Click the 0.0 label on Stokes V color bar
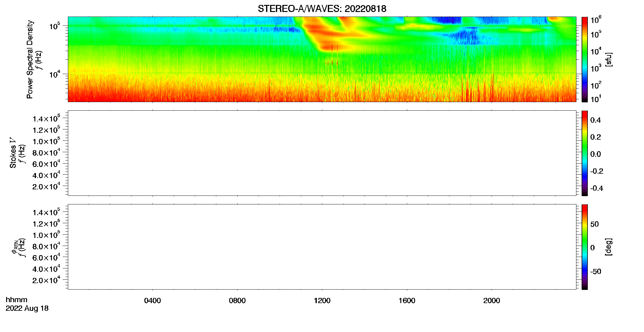The image size is (644, 332). click(x=595, y=154)
